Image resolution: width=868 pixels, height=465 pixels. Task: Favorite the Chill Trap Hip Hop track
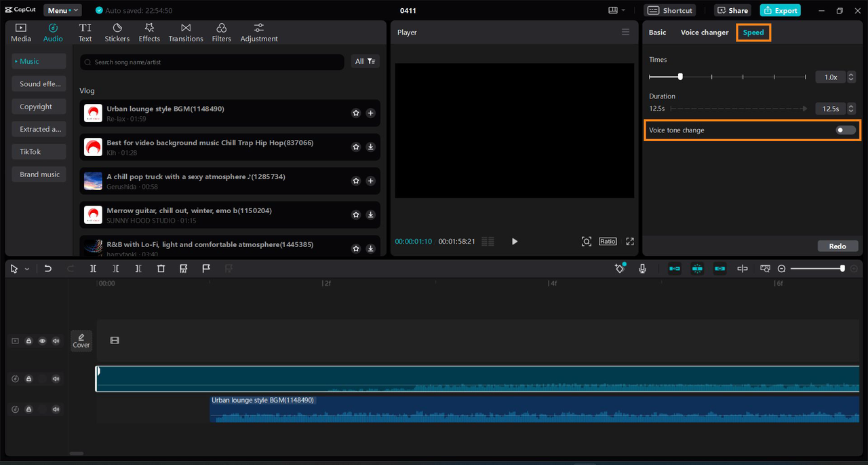click(356, 147)
